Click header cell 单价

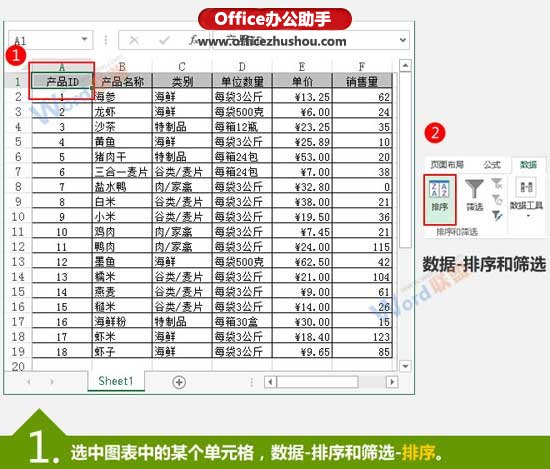(x=302, y=81)
